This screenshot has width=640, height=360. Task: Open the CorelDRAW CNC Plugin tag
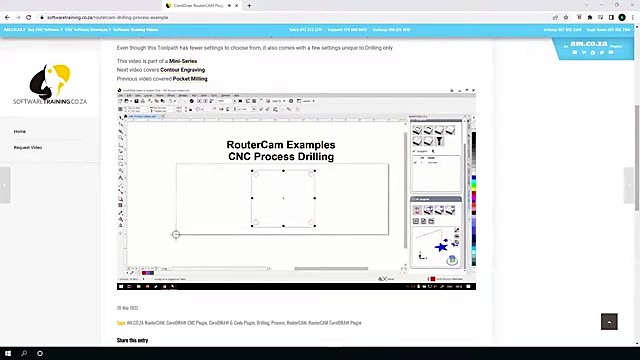(x=187, y=323)
